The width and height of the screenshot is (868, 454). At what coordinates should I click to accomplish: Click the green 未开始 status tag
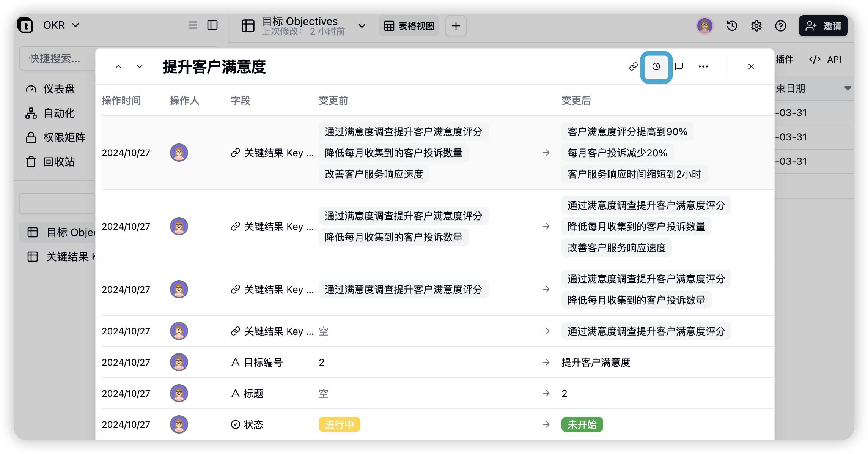pyautogui.click(x=582, y=424)
